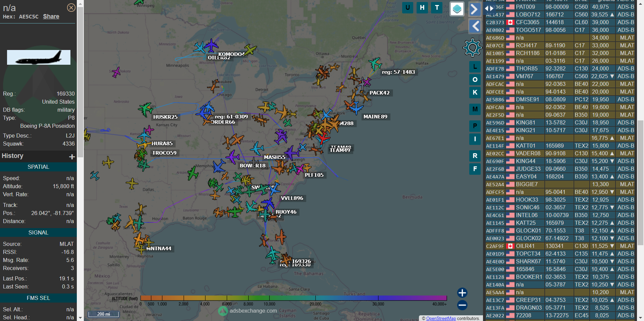The height and width of the screenshot is (321, 644).
Task: Toggle sidebar with double-arrow splitter button
Action: [x=489, y=8]
